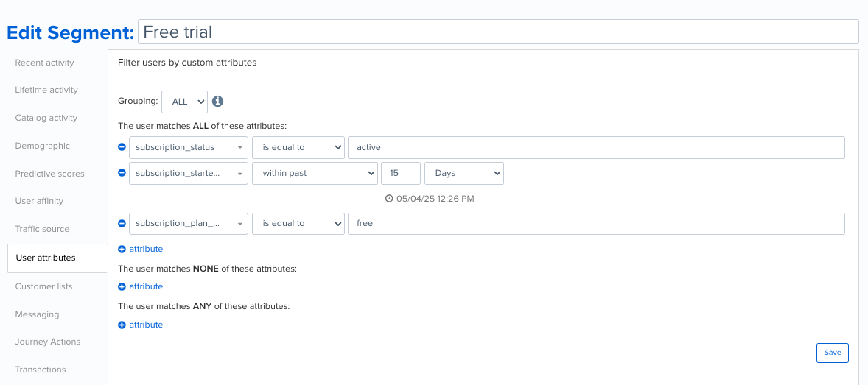Screen dimensions: 868x385
Task: Open the Catalog activity tab
Action: pos(46,118)
